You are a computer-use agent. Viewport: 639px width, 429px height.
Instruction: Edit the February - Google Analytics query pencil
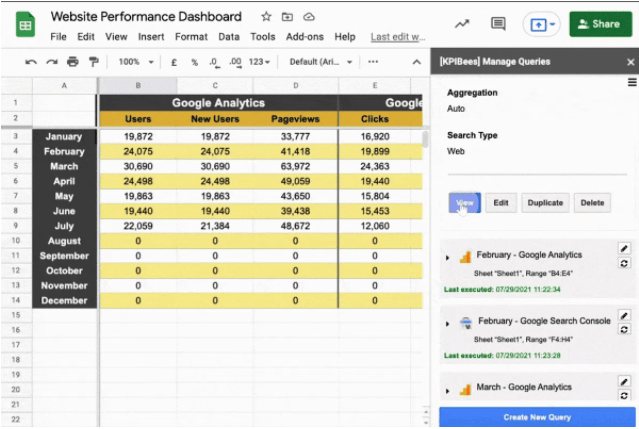pos(625,248)
